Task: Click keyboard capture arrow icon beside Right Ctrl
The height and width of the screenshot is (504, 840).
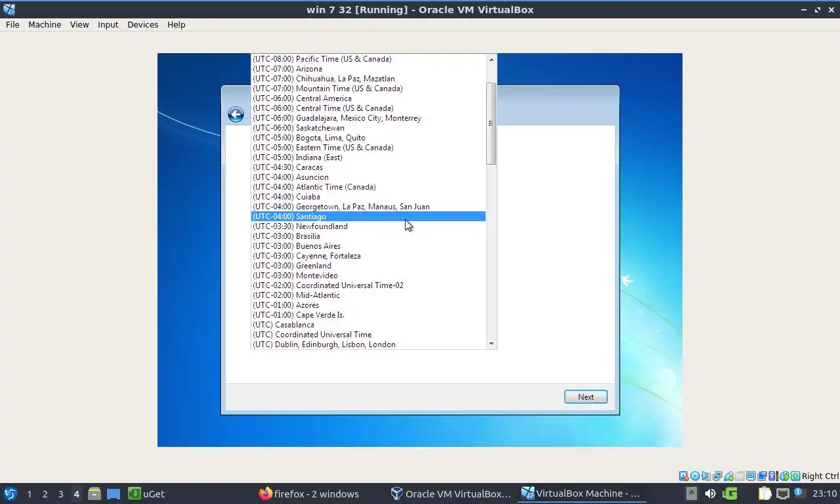Action: (x=795, y=476)
